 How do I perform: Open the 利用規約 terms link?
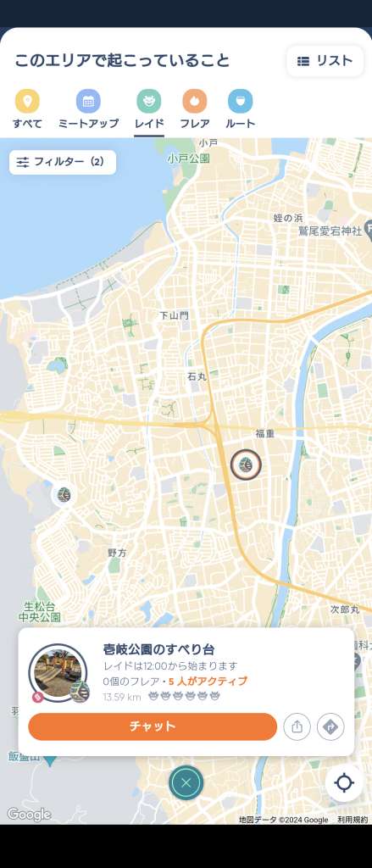click(x=353, y=820)
